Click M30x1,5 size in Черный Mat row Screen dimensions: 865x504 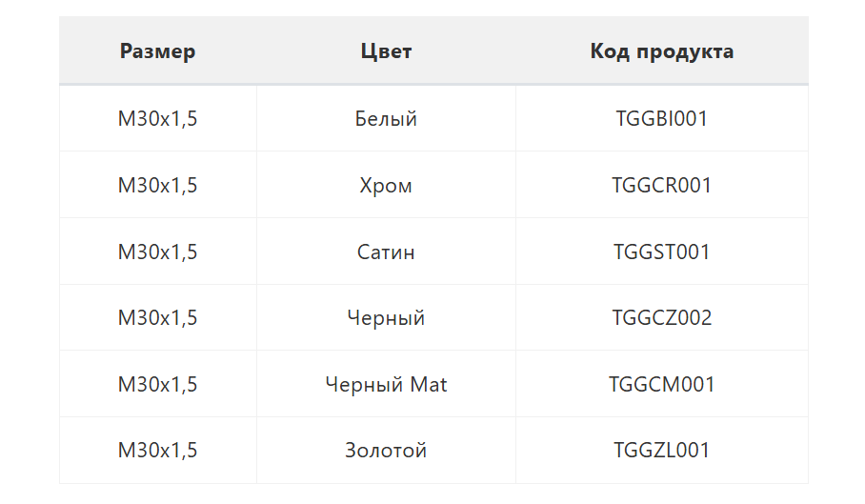click(x=158, y=385)
